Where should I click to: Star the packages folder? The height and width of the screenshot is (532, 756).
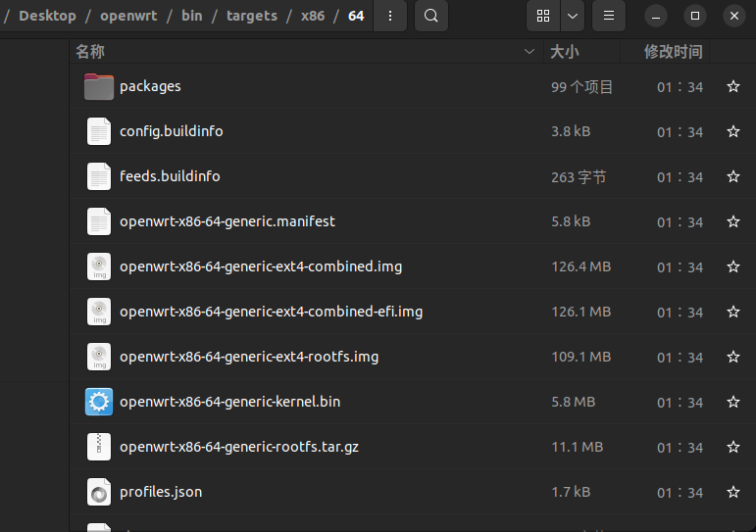pyautogui.click(x=732, y=87)
